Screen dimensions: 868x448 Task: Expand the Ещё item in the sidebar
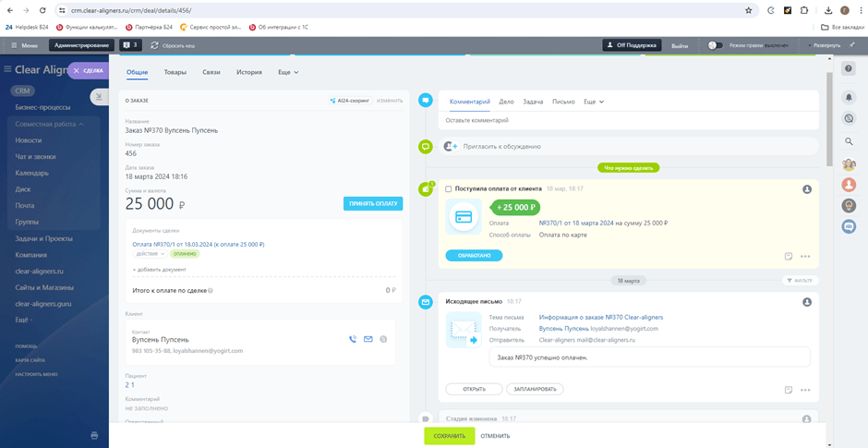(24, 321)
